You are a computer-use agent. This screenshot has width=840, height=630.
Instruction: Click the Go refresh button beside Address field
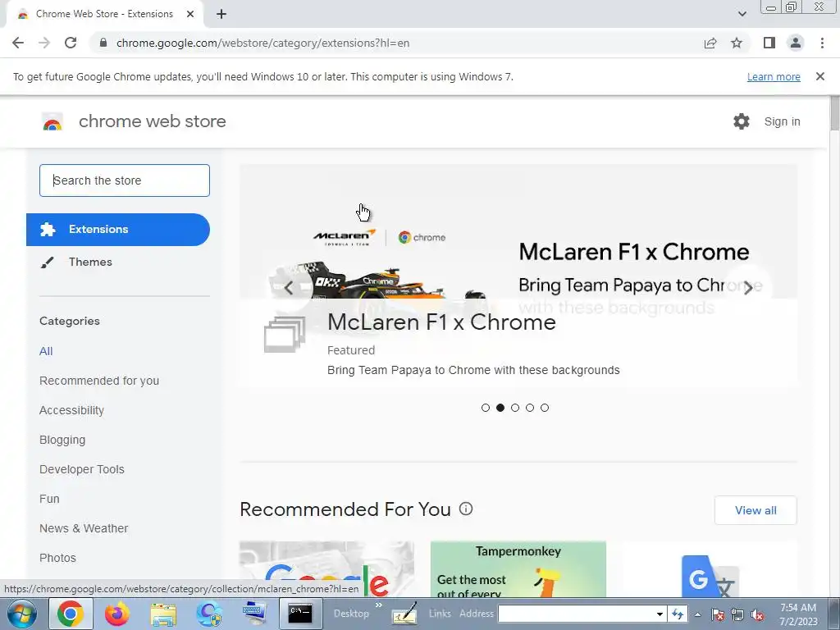[677, 614]
